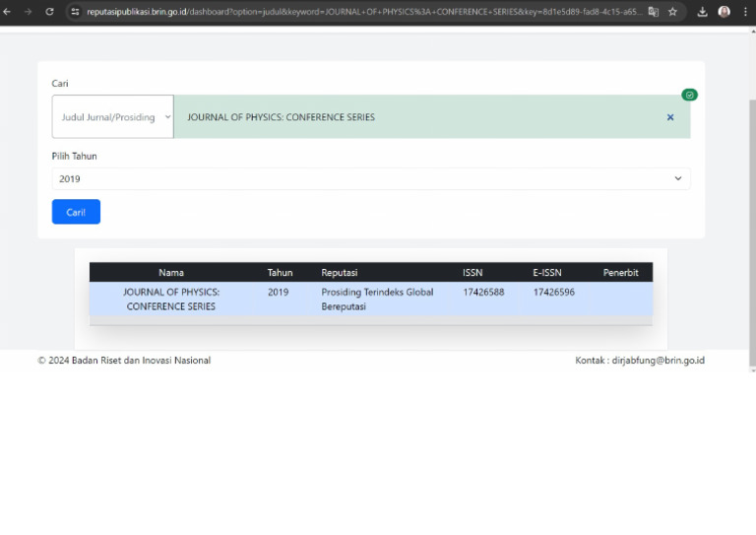Image resolution: width=756 pixels, height=535 pixels.
Task: Open site information icon in address bar
Action: pos(75,12)
